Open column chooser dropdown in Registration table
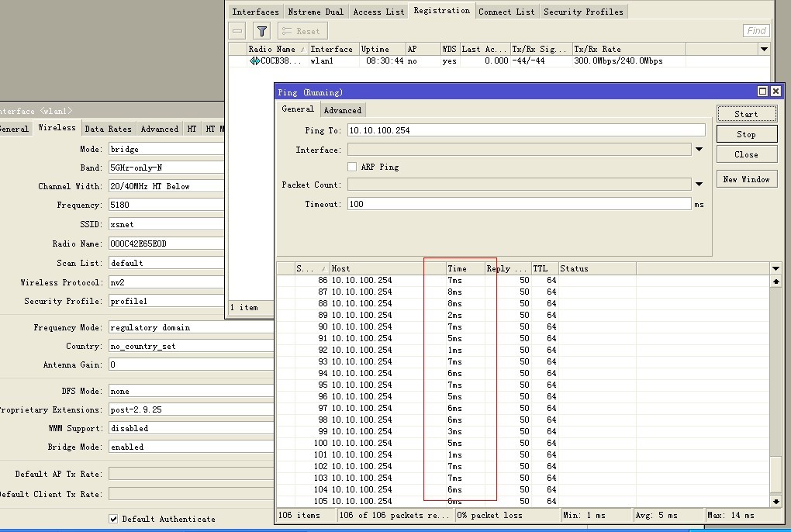 point(764,49)
